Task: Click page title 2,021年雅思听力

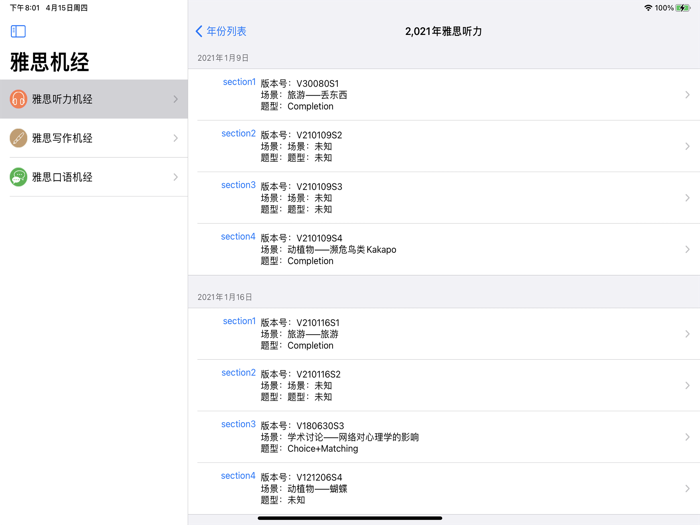Action: (x=443, y=31)
